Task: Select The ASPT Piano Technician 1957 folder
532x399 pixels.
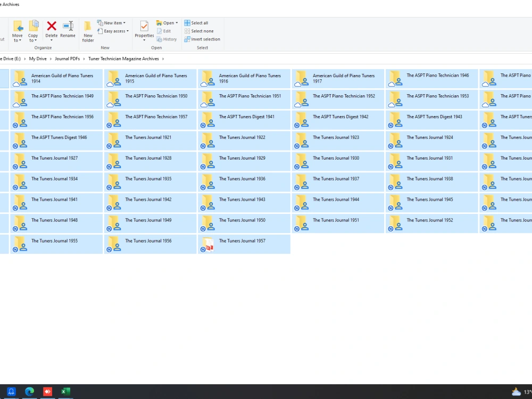Action: pos(151,120)
